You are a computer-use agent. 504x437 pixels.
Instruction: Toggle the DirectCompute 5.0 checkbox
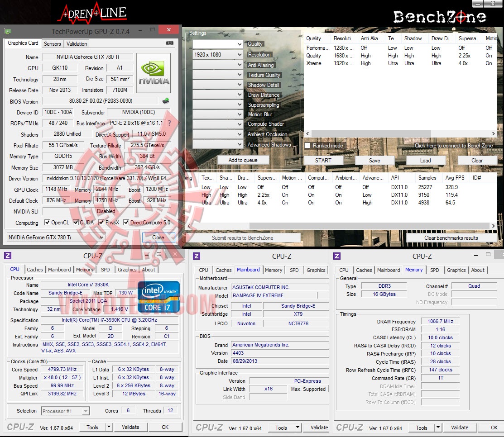[126, 222]
